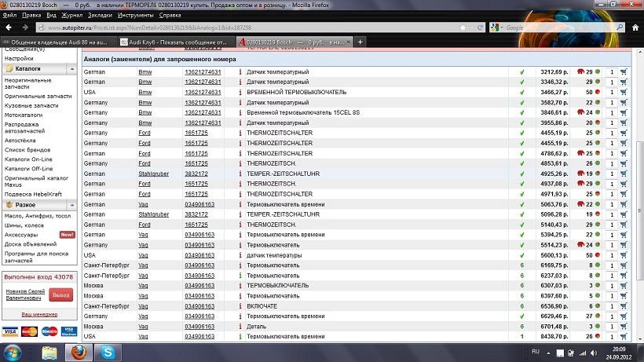Open the Инструменты menu
This screenshot has width=644, height=362.
[135, 15]
